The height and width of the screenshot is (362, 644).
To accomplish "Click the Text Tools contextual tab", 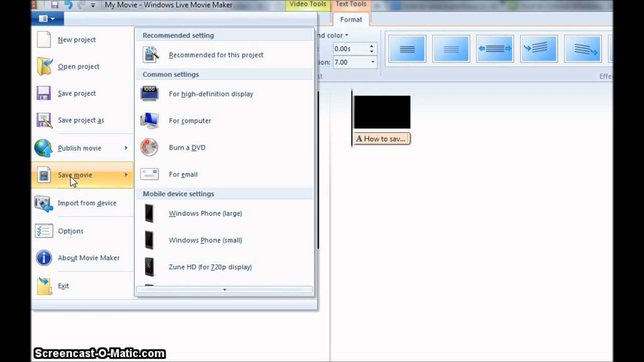I will (351, 5).
